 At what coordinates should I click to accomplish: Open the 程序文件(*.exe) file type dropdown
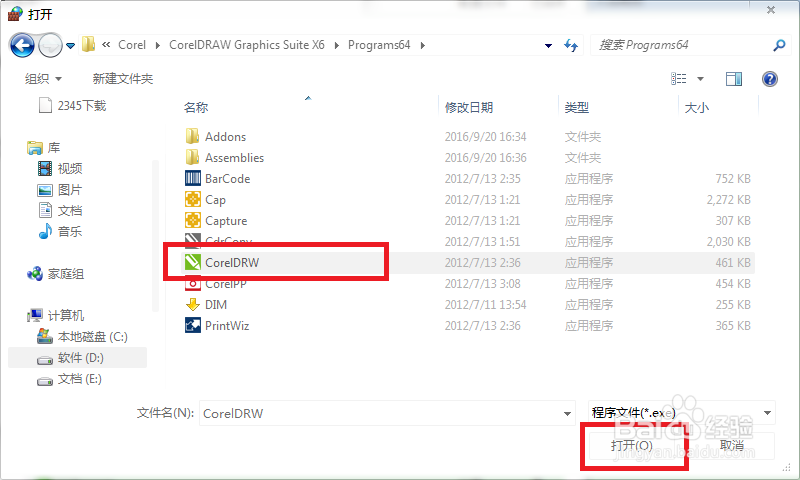pos(682,413)
